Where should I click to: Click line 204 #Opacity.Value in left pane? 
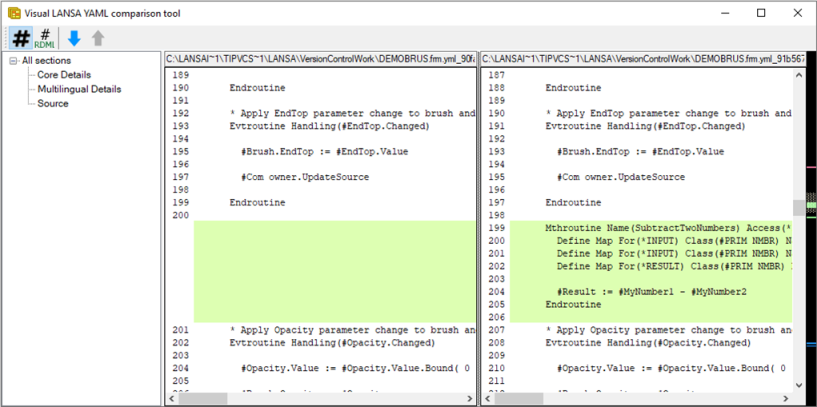click(x=355, y=368)
